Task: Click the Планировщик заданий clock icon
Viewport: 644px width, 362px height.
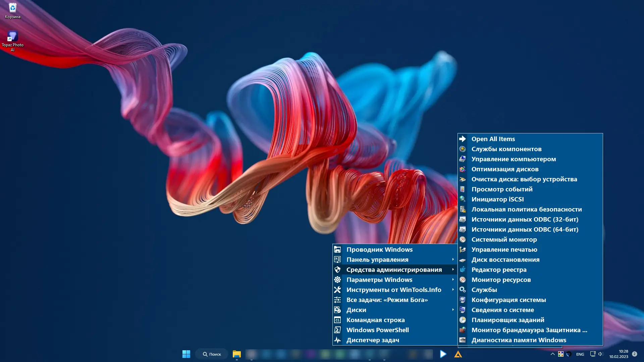Action: (463, 320)
